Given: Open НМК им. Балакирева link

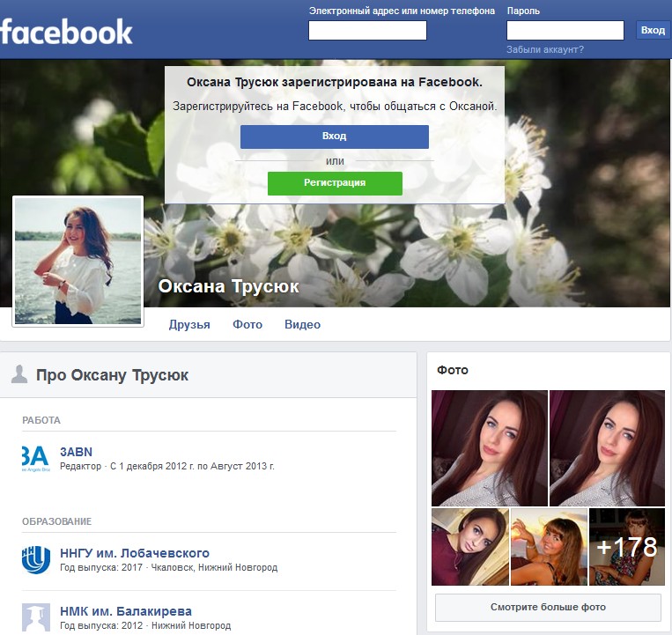Looking at the screenshot, I should (x=126, y=611).
